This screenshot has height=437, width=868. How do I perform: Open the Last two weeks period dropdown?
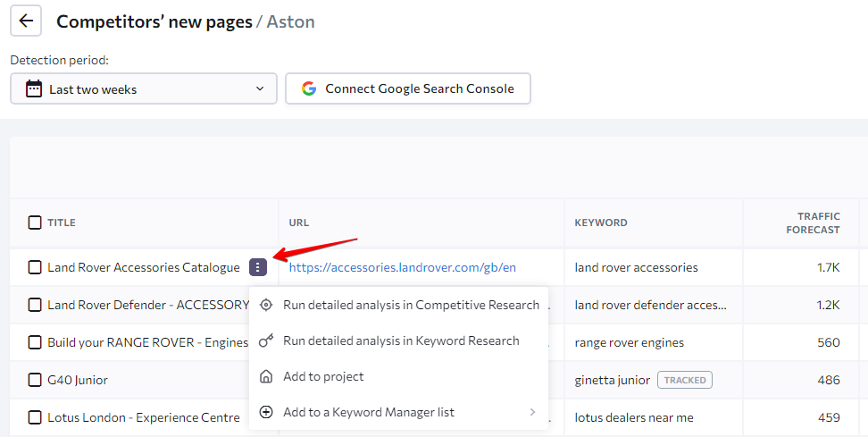(x=144, y=88)
